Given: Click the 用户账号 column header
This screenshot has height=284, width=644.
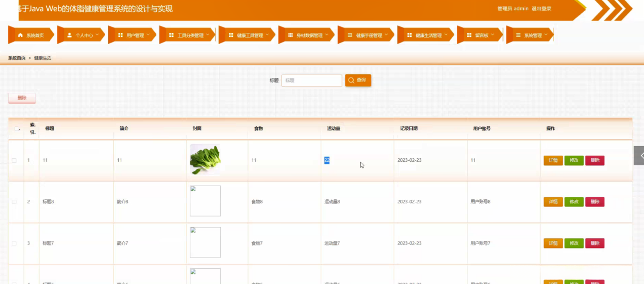Looking at the screenshot, I should click(482, 129).
